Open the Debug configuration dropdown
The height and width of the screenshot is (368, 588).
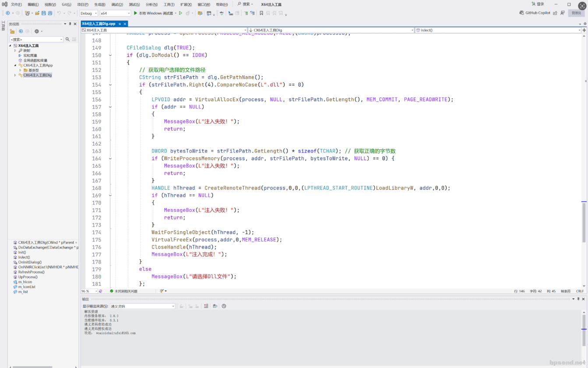[88, 13]
